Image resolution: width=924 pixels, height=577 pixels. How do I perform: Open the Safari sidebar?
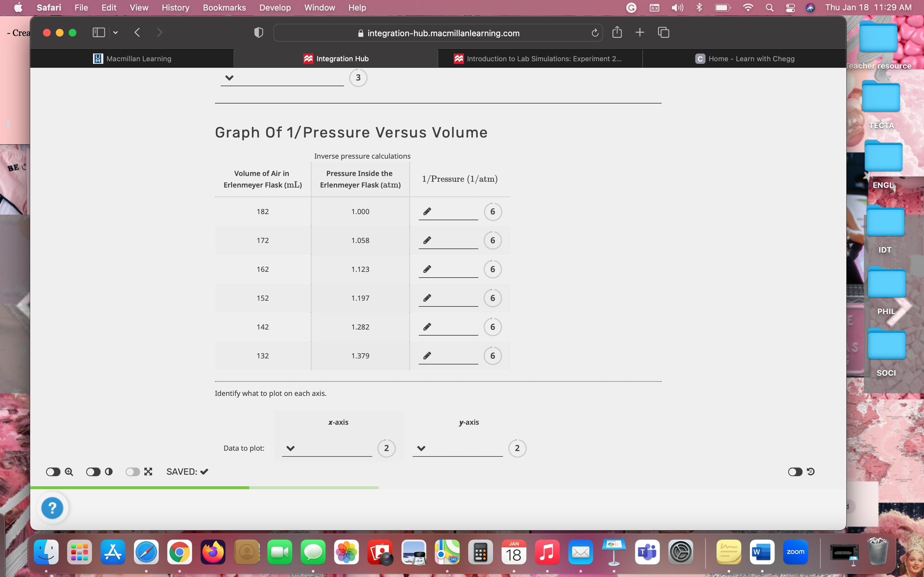click(x=98, y=32)
